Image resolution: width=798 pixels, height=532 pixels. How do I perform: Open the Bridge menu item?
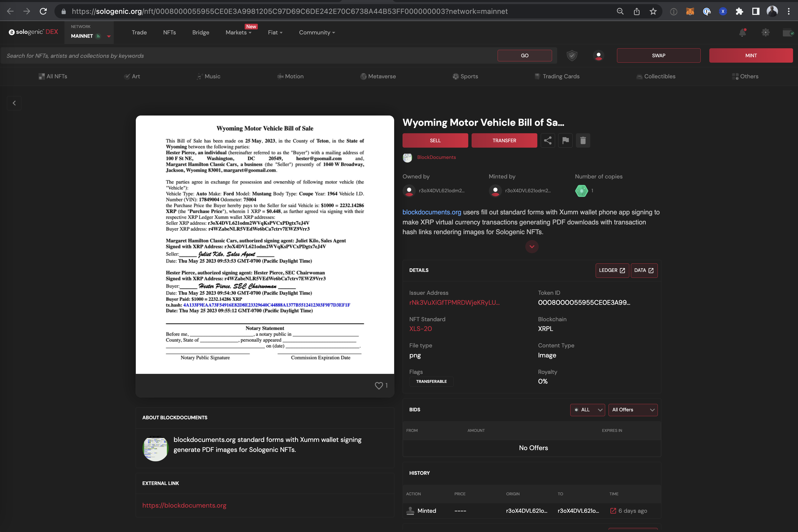[x=201, y=33]
